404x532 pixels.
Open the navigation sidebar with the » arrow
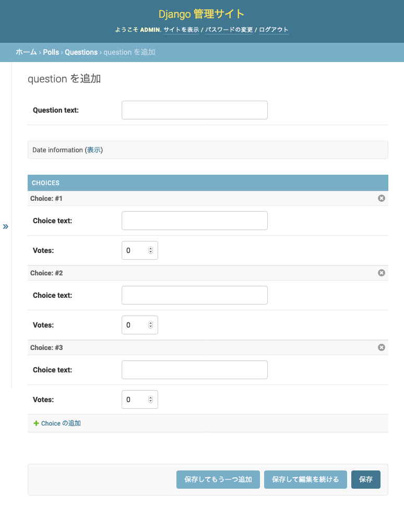click(x=6, y=226)
